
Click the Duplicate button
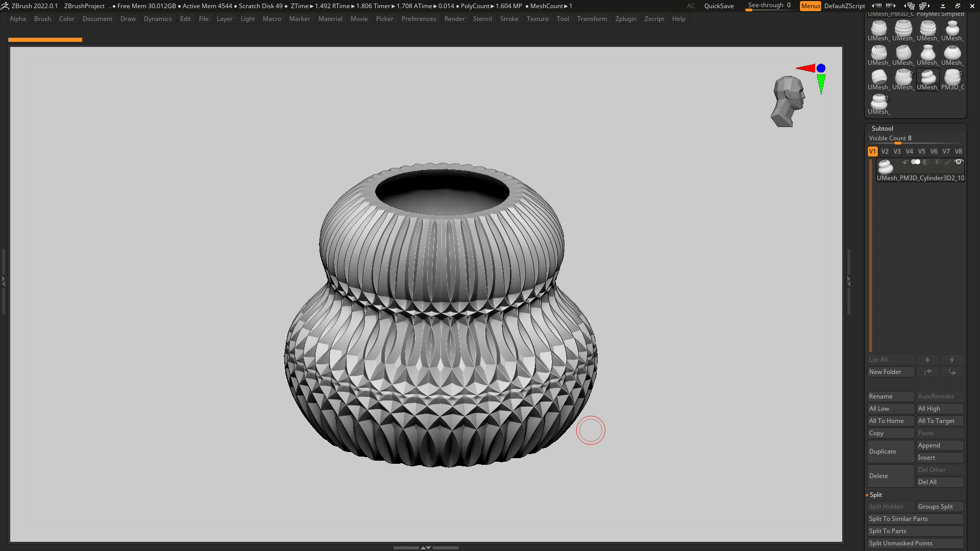tap(891, 452)
